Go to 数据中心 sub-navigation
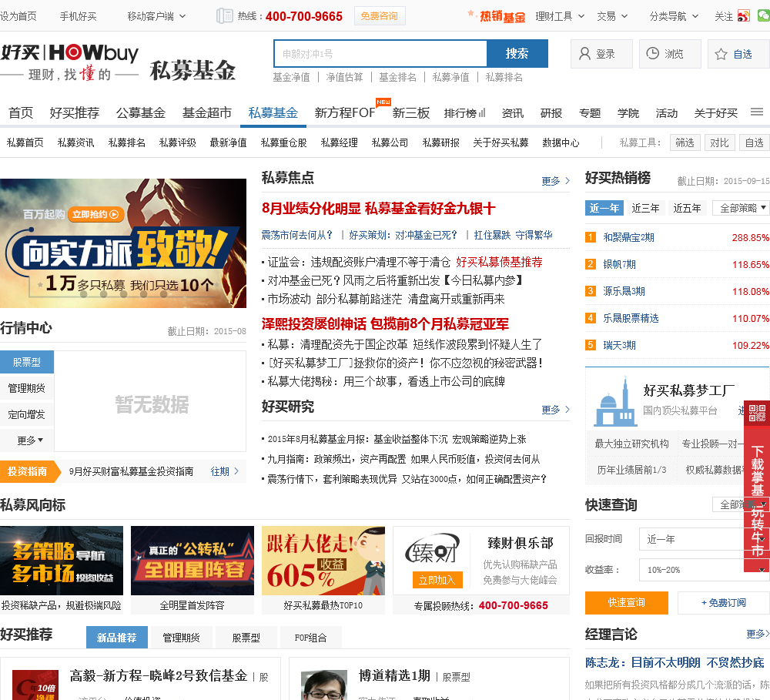 click(x=561, y=142)
